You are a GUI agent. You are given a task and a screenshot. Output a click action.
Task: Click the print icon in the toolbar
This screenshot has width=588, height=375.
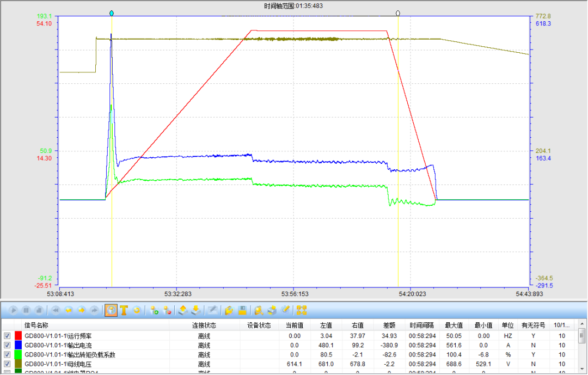(x=273, y=310)
